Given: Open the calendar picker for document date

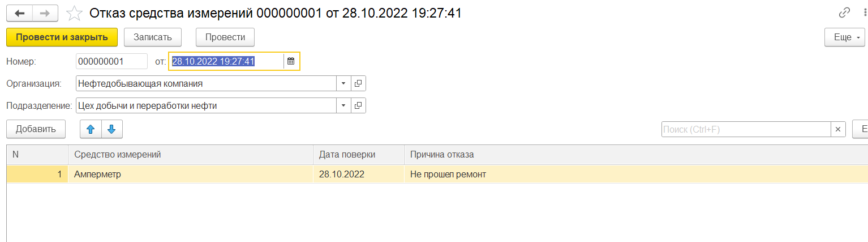Looking at the screenshot, I should click(291, 61).
